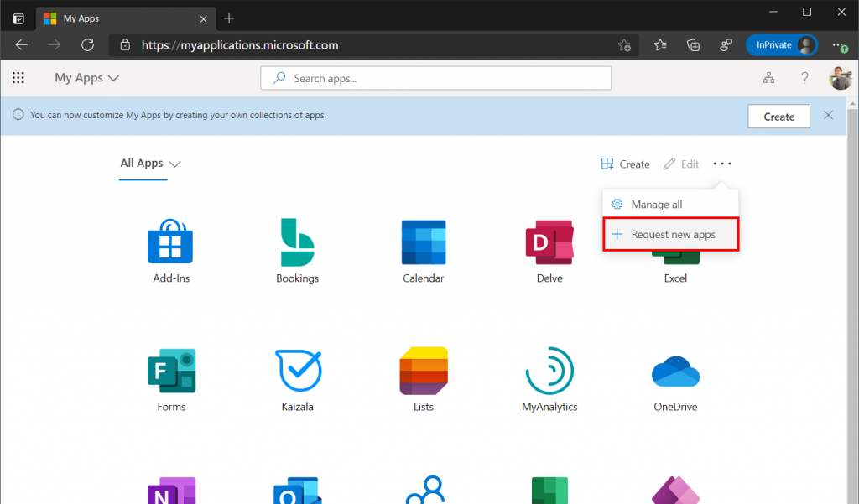View site information lock icon
The height and width of the screenshot is (504, 859).
[125, 45]
